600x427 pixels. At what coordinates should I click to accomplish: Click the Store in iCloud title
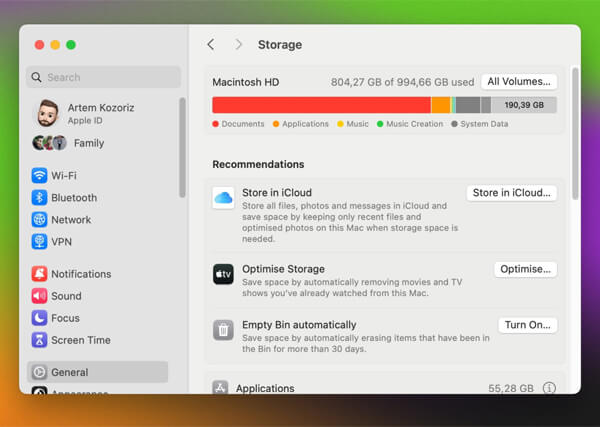point(277,192)
